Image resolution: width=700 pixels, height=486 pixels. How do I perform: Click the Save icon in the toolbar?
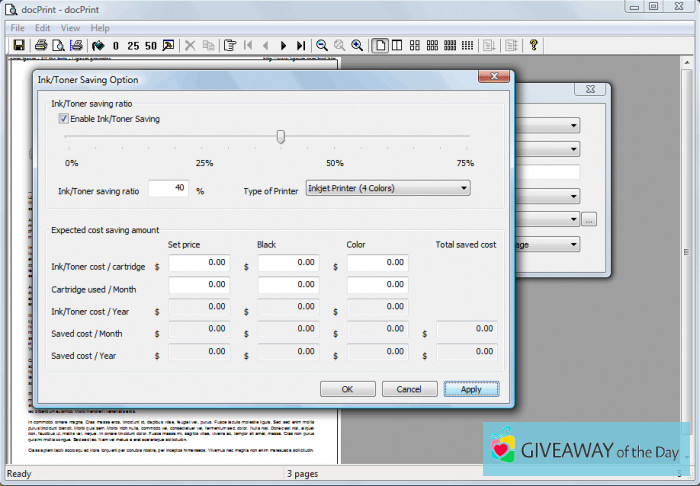[x=17, y=45]
